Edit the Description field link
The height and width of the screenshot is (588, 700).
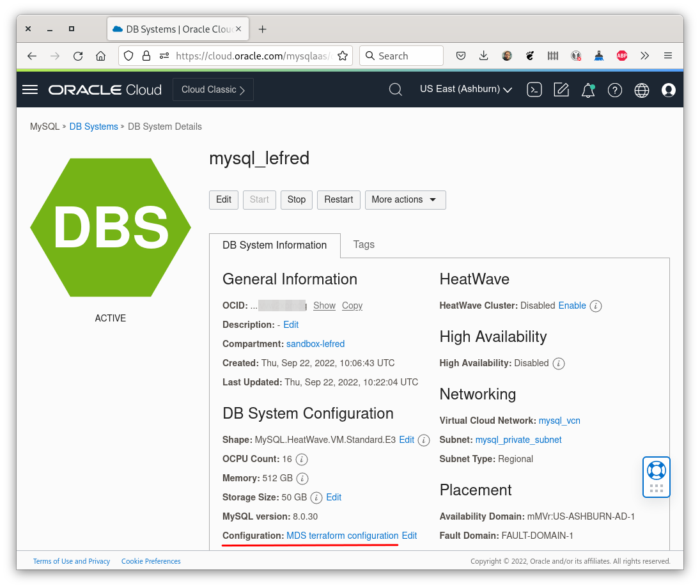click(x=291, y=325)
